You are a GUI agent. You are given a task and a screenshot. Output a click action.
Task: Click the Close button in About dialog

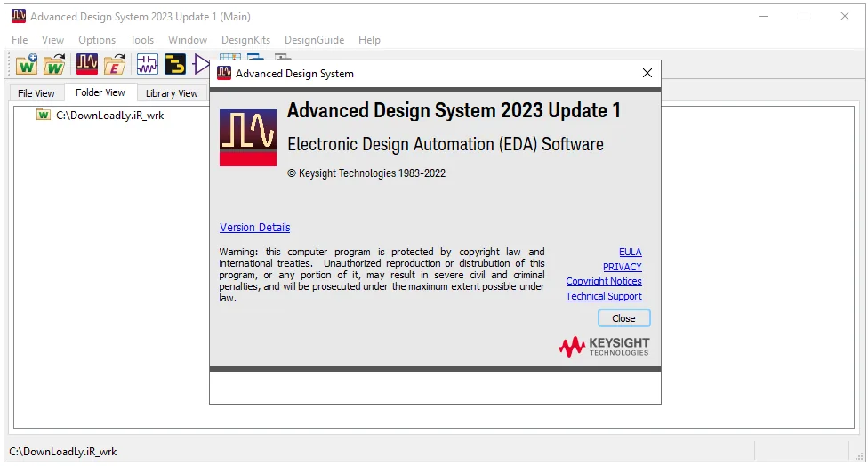[624, 318]
